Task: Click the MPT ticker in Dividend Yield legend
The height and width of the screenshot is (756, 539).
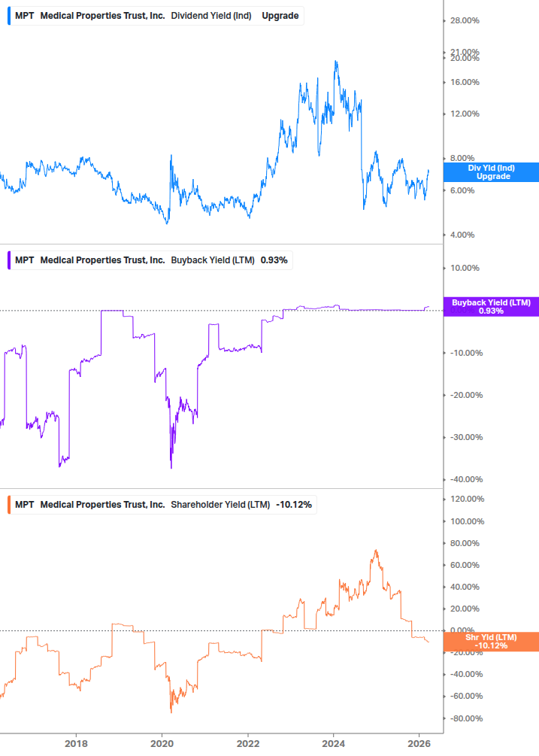Action: 25,16
